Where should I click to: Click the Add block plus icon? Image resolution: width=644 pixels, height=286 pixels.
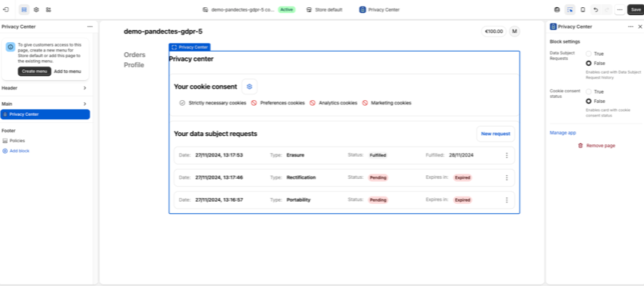pos(5,151)
